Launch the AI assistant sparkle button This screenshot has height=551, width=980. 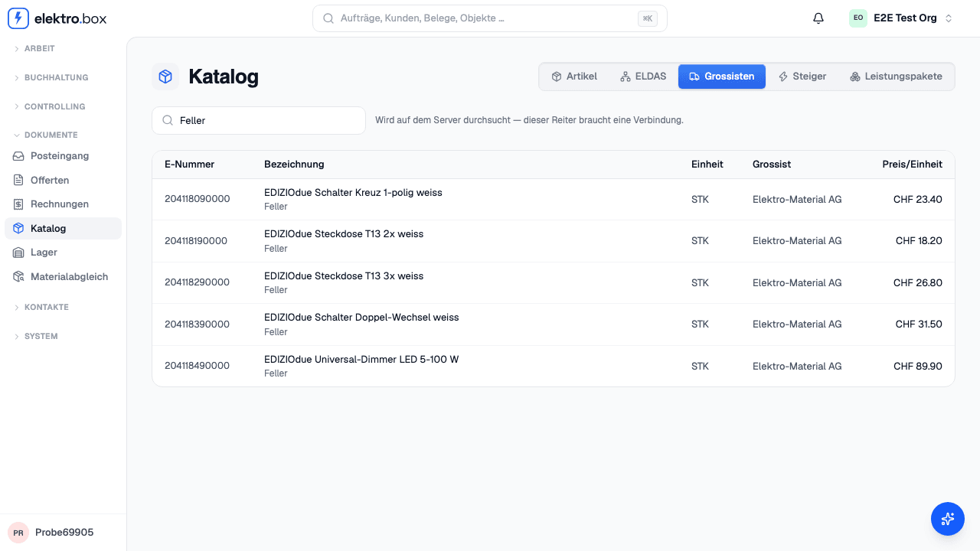(x=948, y=519)
